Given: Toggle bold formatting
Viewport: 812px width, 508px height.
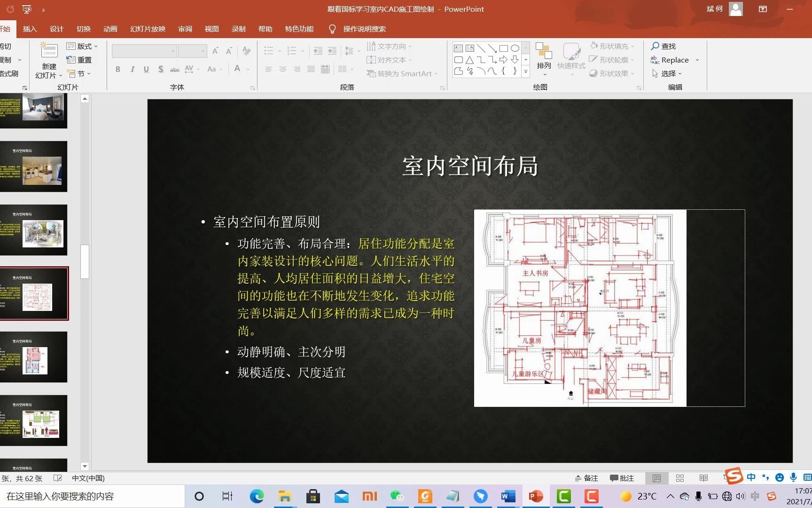Looking at the screenshot, I should tap(118, 69).
